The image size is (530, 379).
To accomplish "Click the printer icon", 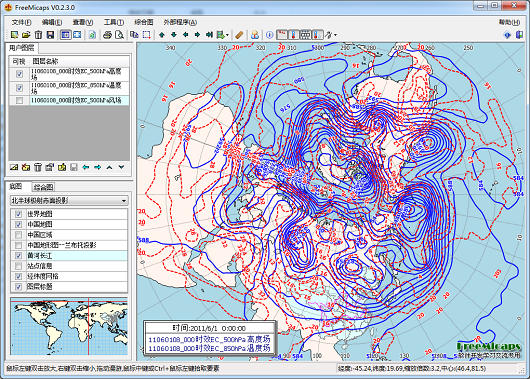I will tap(107, 35).
